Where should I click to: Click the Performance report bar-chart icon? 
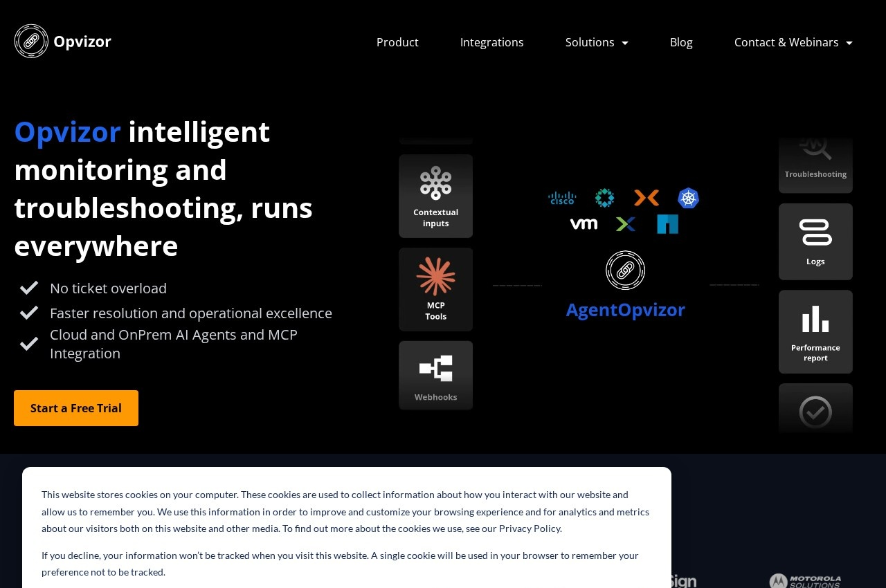[815, 319]
